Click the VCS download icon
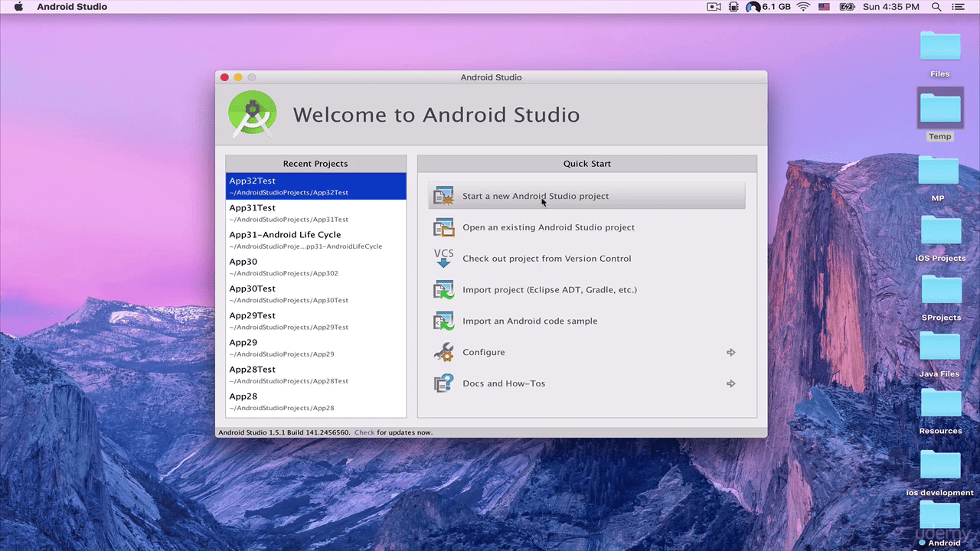Screen dimensions: 980x551 (x=443, y=258)
